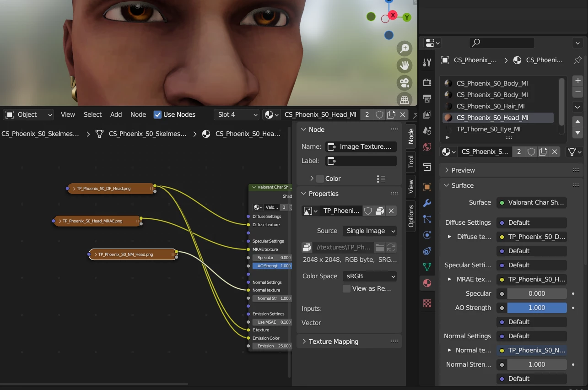The height and width of the screenshot is (390, 588).
Task: Click the viewport pan hand icon
Action: [x=405, y=65]
